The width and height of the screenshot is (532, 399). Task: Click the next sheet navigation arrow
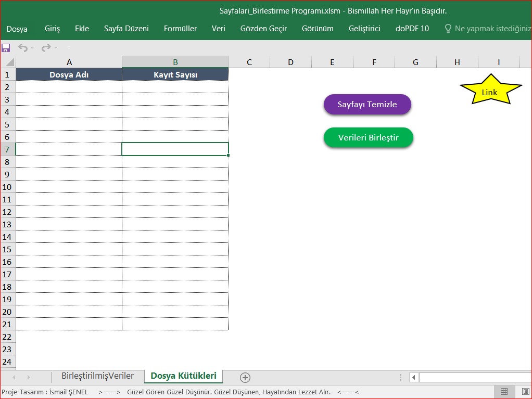coord(29,377)
